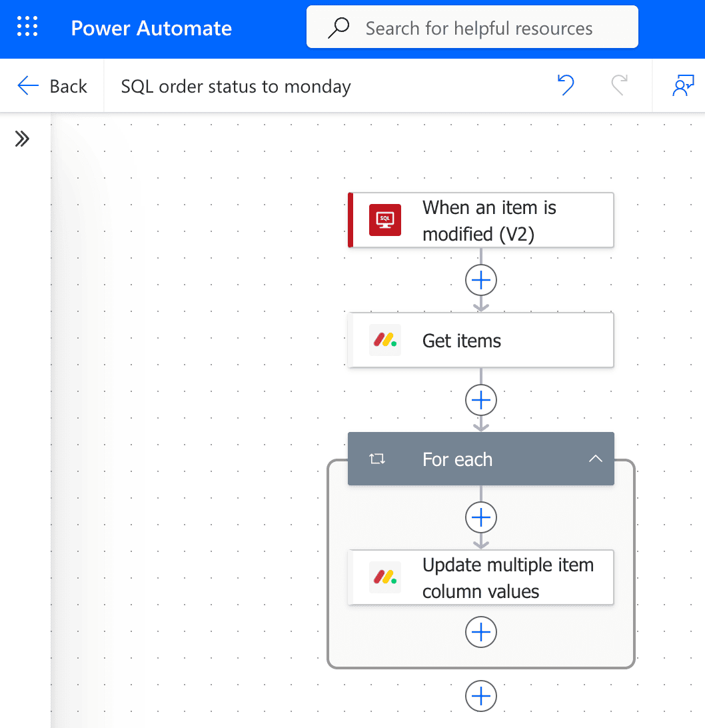
Task: Select the For each loop header
Action: 481,459
